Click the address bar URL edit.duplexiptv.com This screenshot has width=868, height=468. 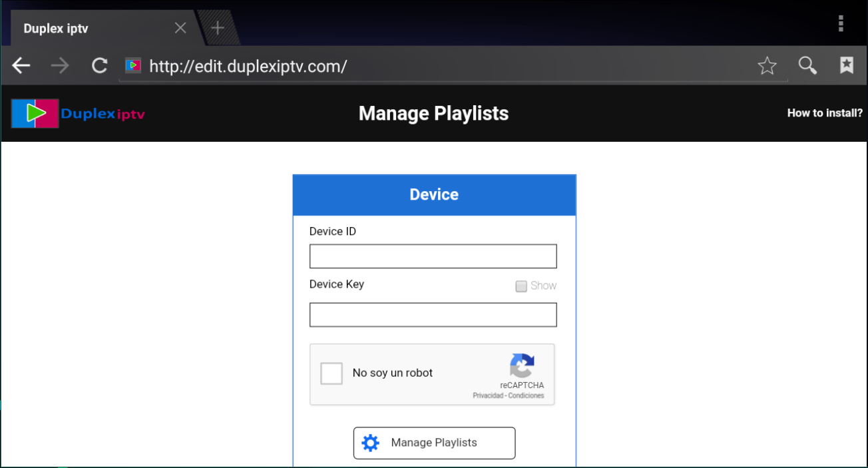[248, 66]
